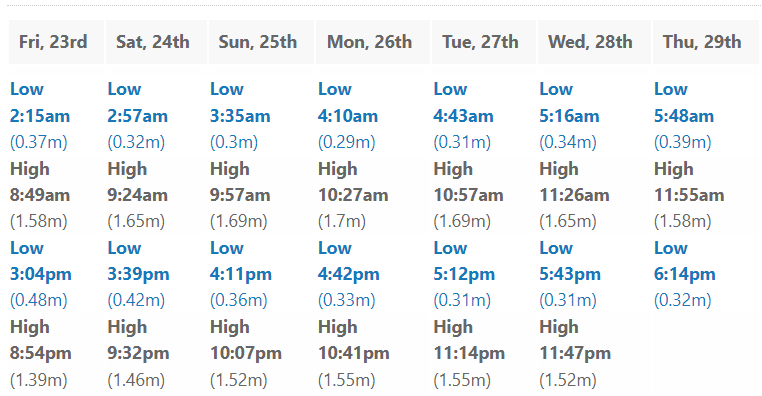Click the (1.7m) high tide height
762x396 pixels.
tap(342, 222)
